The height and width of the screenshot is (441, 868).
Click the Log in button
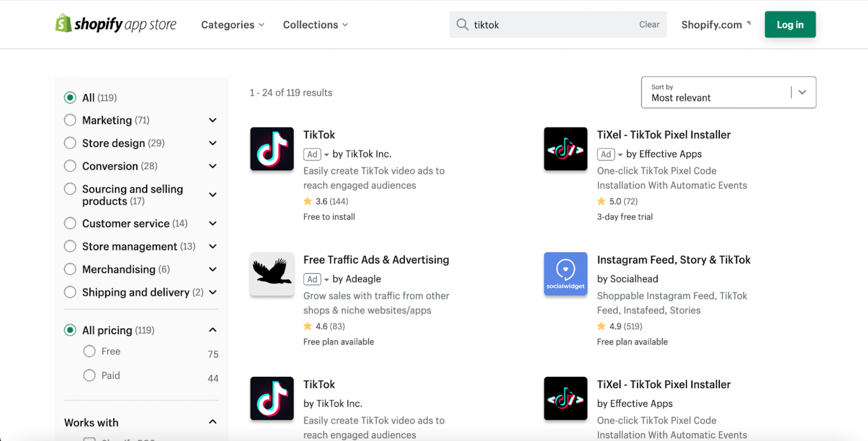point(790,25)
